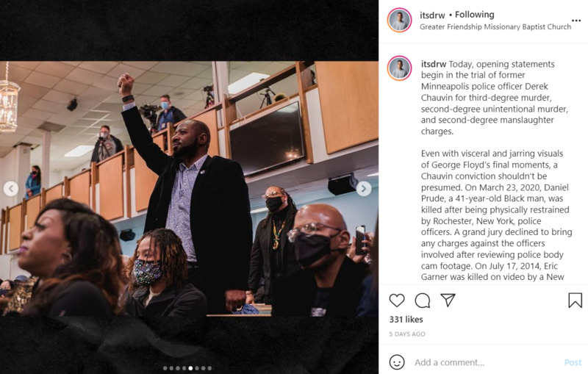Click itsdrw username in caption
This screenshot has width=588, height=374.
(x=434, y=64)
